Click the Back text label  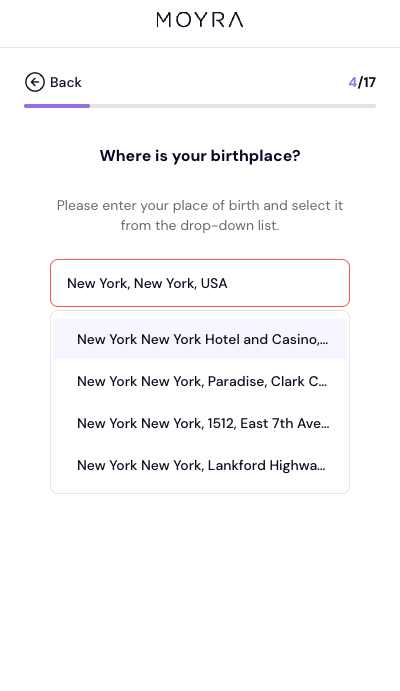pyautogui.click(x=66, y=82)
